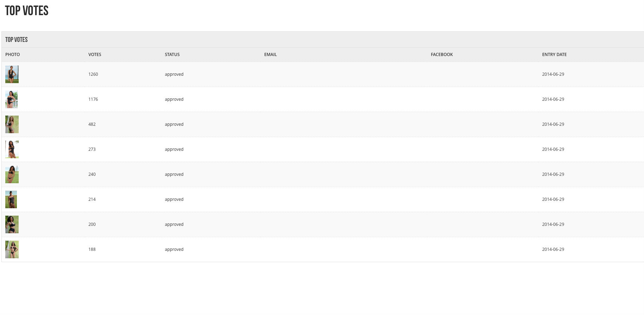The height and width of the screenshot is (315, 644).
Task: Click the Top Votes panel heading
Action: [16, 40]
